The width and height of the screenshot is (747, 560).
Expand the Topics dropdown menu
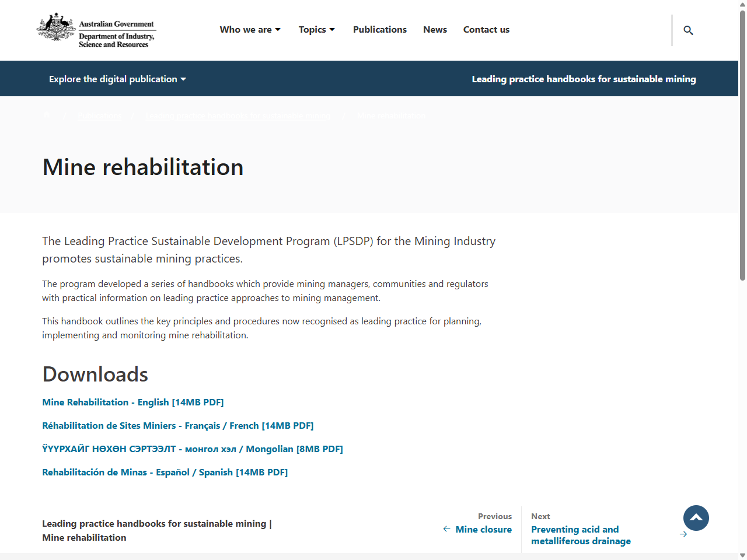tap(317, 30)
